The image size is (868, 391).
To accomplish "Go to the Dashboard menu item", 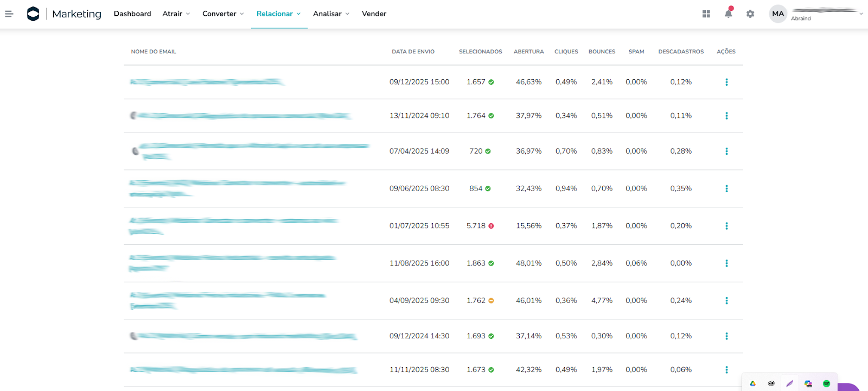I will (x=132, y=14).
